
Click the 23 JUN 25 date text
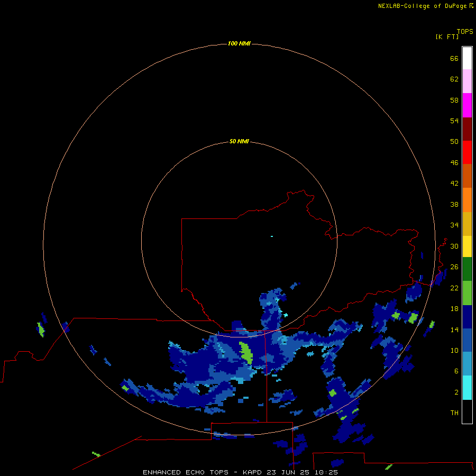pyautogui.click(x=289, y=472)
